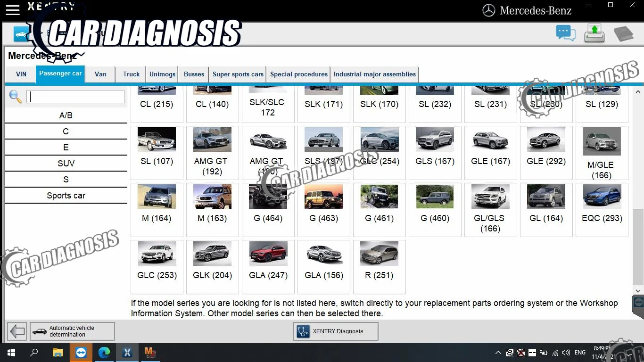Select M (164) model
644x362 pixels.
[x=157, y=210]
